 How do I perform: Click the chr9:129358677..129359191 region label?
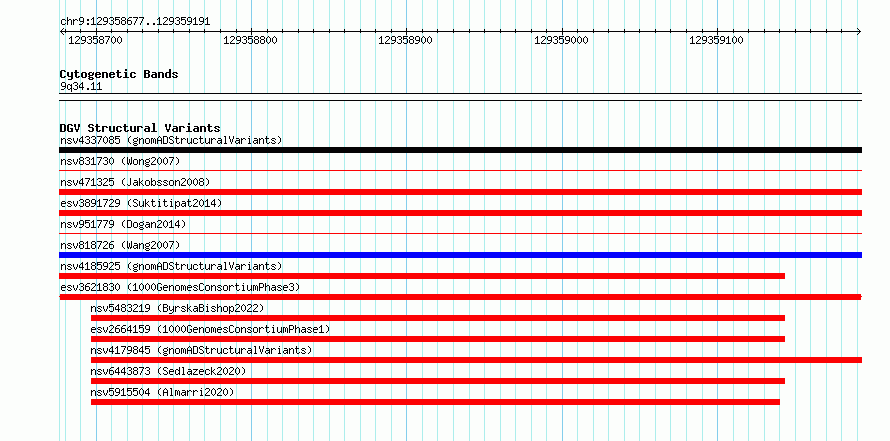pos(135,22)
